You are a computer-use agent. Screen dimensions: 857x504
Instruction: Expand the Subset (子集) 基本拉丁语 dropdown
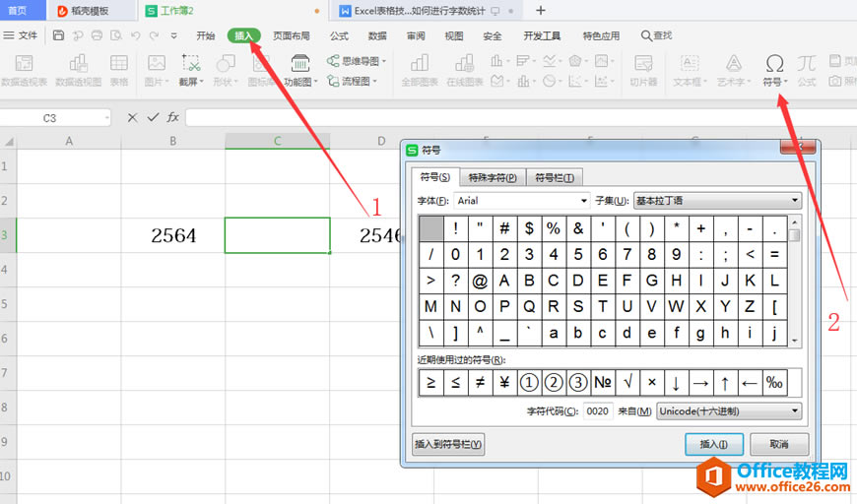[795, 201]
